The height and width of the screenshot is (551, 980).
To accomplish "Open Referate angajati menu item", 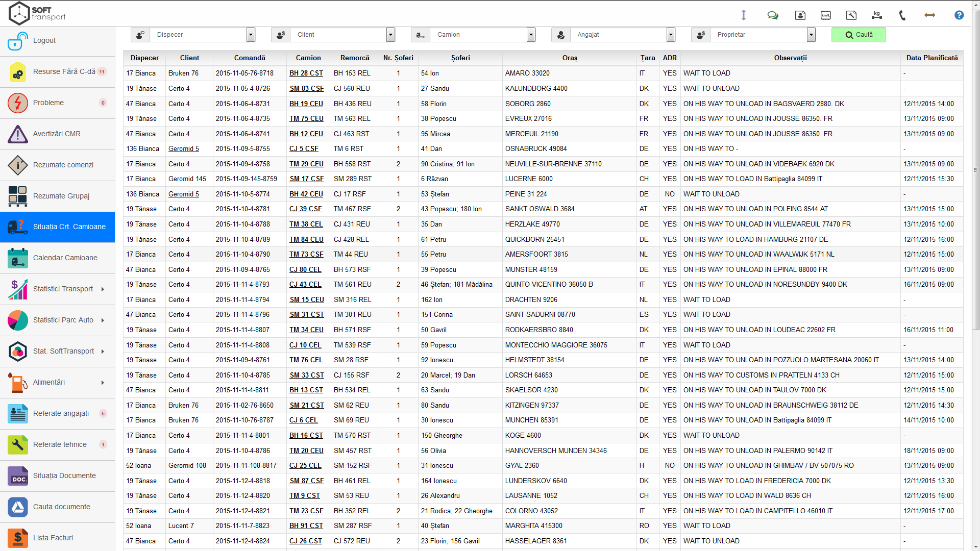I will 57,414.
